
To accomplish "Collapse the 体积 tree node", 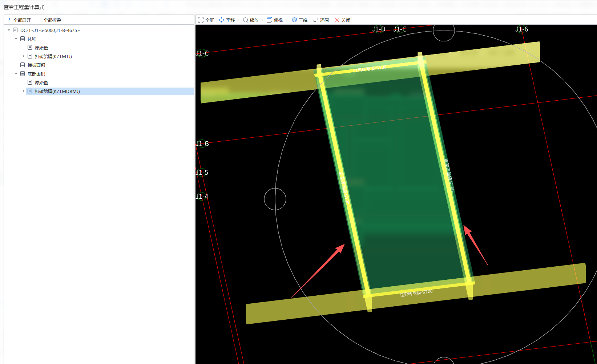I will coord(16,39).
